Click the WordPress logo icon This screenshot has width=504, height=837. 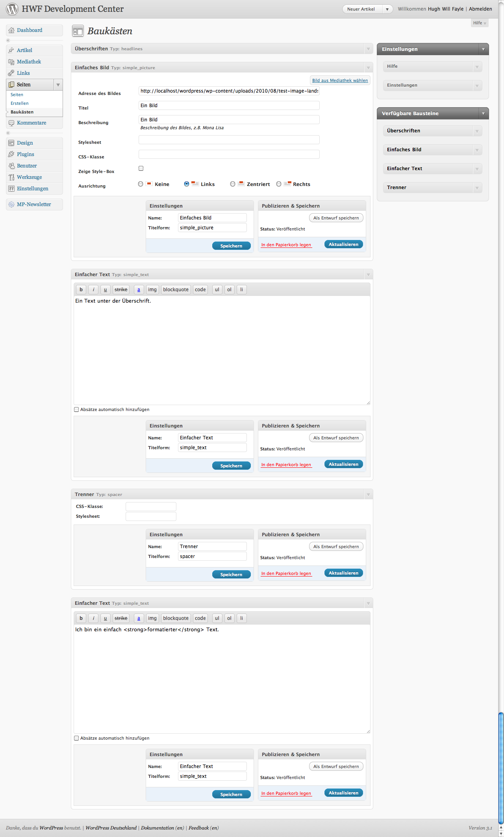coord(12,9)
